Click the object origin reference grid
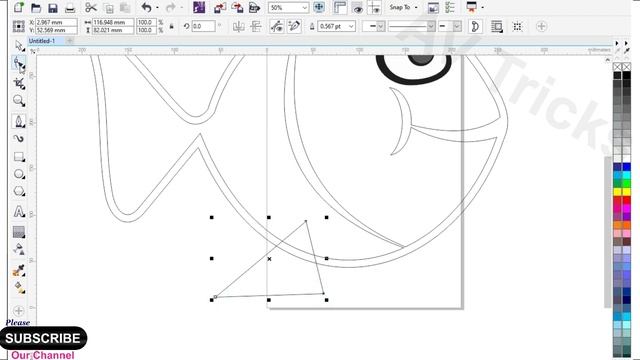The width and height of the screenshot is (640, 360). pyautogui.click(x=19, y=27)
